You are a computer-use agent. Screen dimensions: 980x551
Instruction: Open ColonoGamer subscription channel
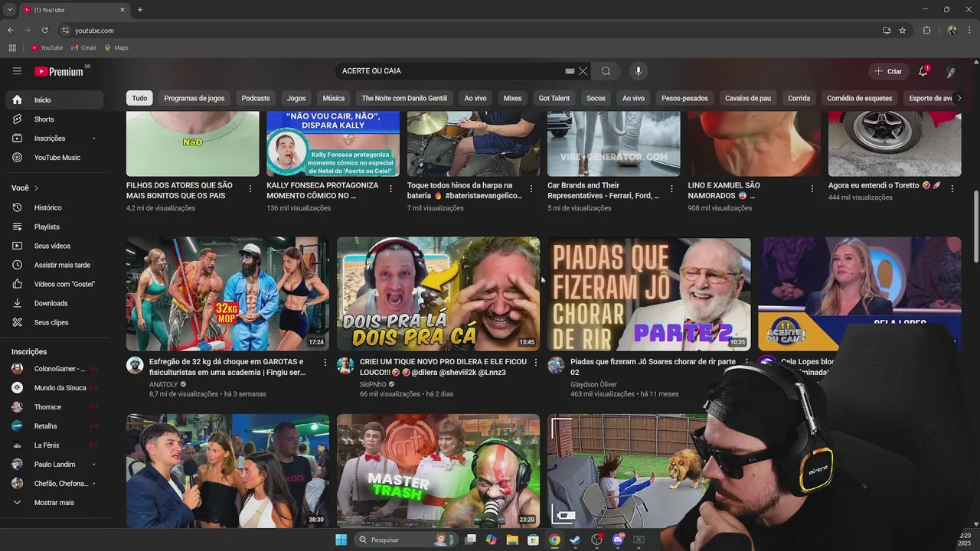pos(53,369)
